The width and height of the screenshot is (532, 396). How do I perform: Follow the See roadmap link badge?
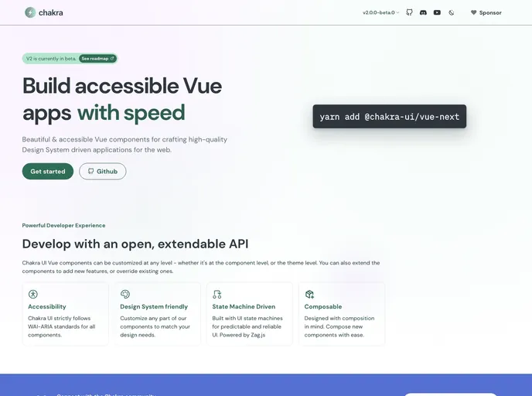click(97, 58)
